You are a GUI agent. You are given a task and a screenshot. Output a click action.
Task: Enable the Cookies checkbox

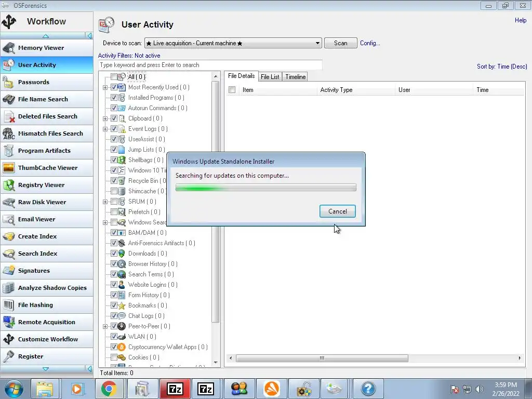(x=114, y=357)
